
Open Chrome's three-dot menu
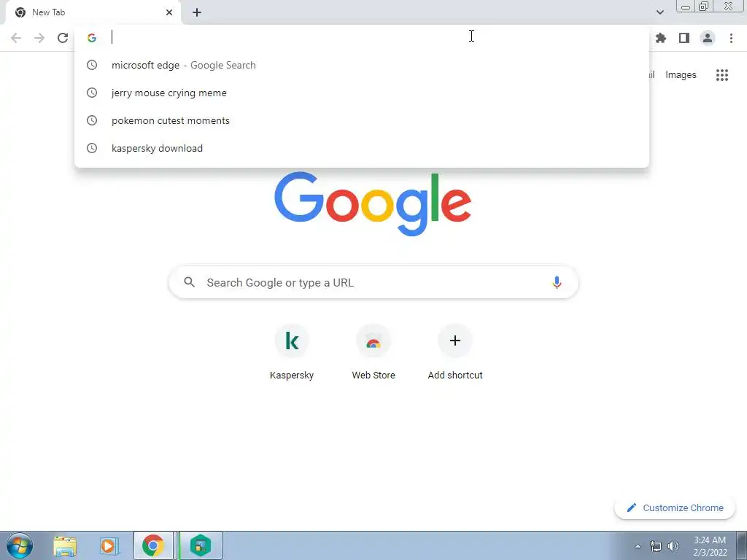[731, 38]
